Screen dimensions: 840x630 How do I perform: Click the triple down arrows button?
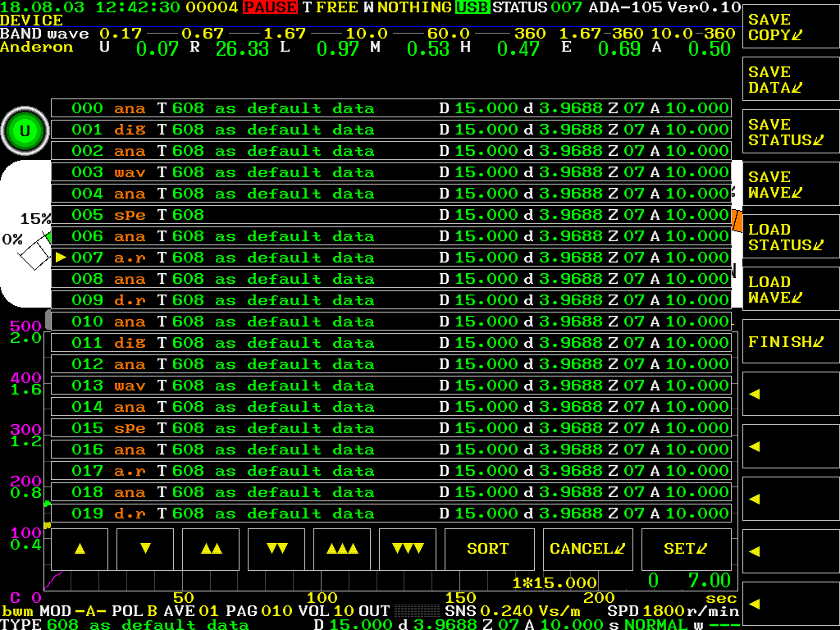click(408, 549)
